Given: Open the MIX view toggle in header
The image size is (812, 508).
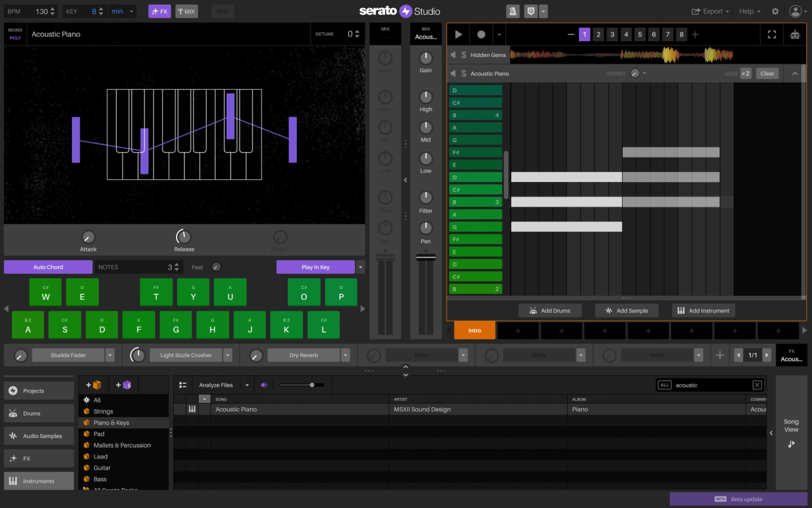Looking at the screenshot, I should (x=187, y=11).
